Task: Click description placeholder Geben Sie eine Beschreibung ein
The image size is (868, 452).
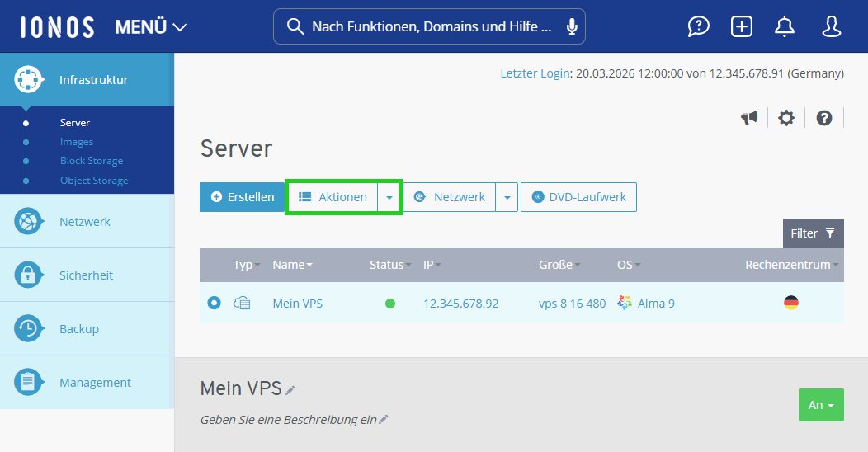Action: (289, 420)
